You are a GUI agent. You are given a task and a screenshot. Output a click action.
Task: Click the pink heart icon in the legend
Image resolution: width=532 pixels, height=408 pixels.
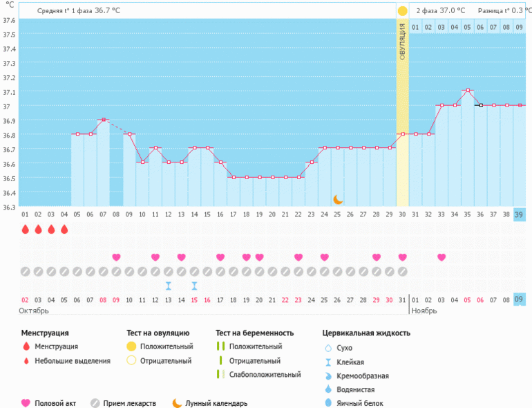click(x=26, y=403)
